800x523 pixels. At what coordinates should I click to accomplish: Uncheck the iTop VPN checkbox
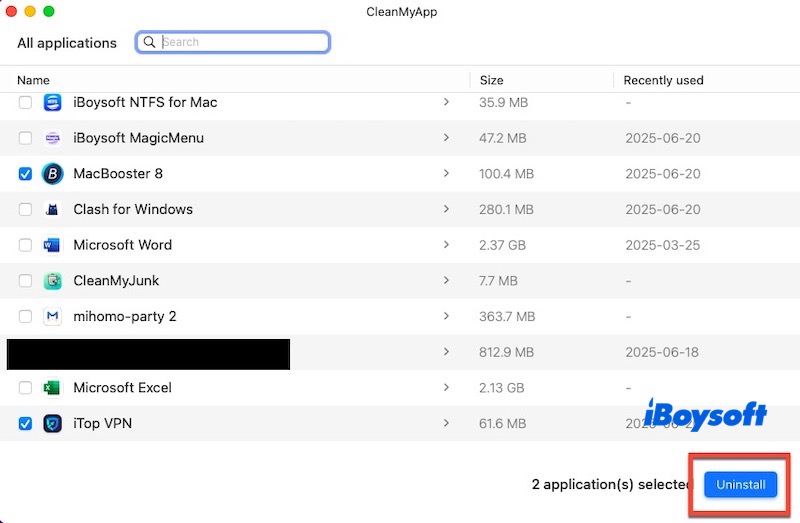(x=25, y=424)
